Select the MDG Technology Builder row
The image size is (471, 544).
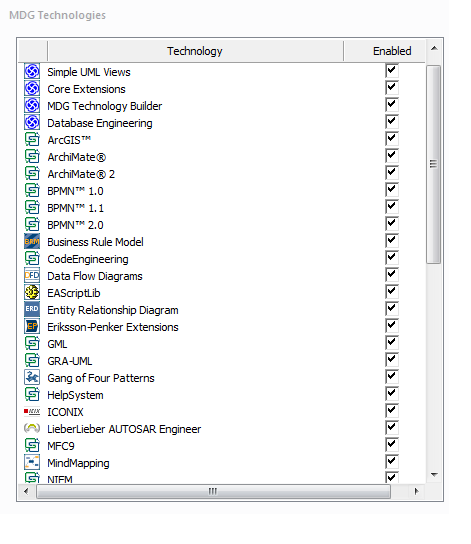click(x=222, y=106)
